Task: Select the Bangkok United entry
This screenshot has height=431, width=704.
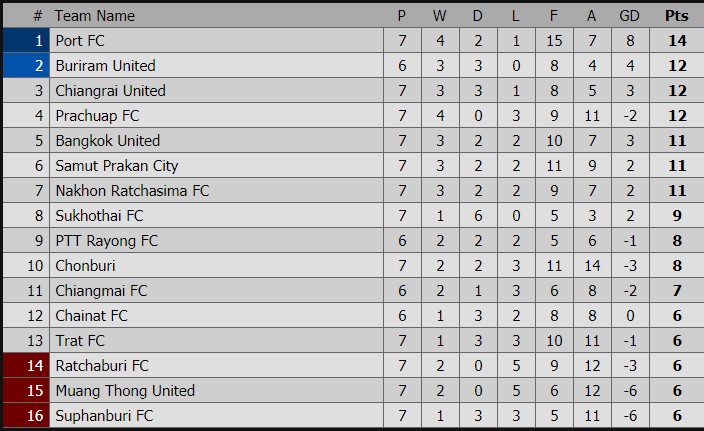Action: click(108, 141)
